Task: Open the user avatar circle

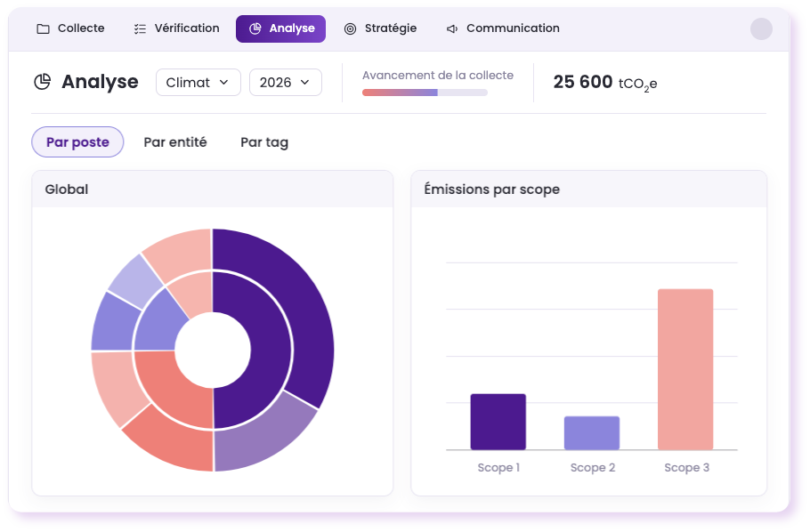Action: (x=761, y=29)
